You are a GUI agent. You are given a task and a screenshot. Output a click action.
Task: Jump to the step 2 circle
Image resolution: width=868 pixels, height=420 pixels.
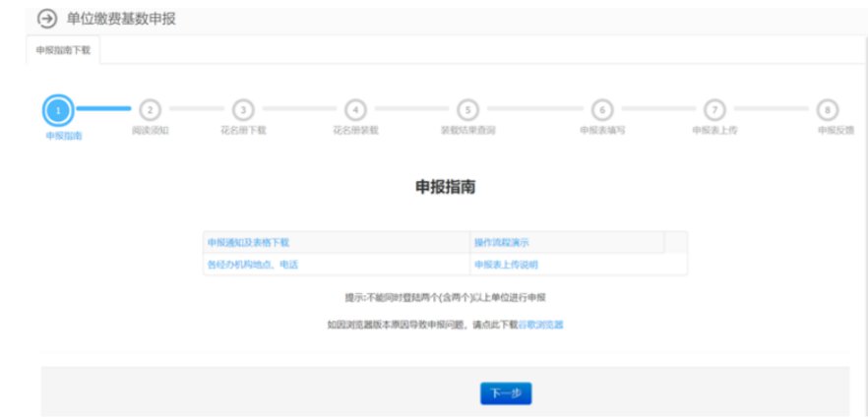[150, 109]
